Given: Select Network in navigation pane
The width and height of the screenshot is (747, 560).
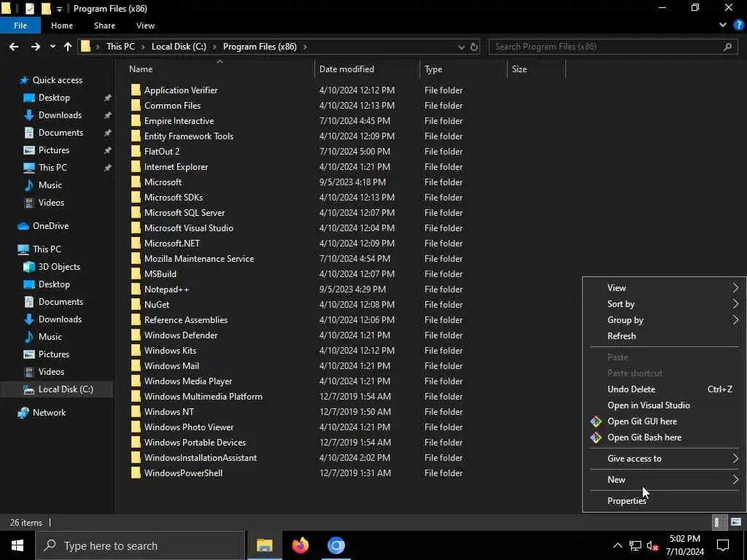Looking at the screenshot, I should [49, 413].
